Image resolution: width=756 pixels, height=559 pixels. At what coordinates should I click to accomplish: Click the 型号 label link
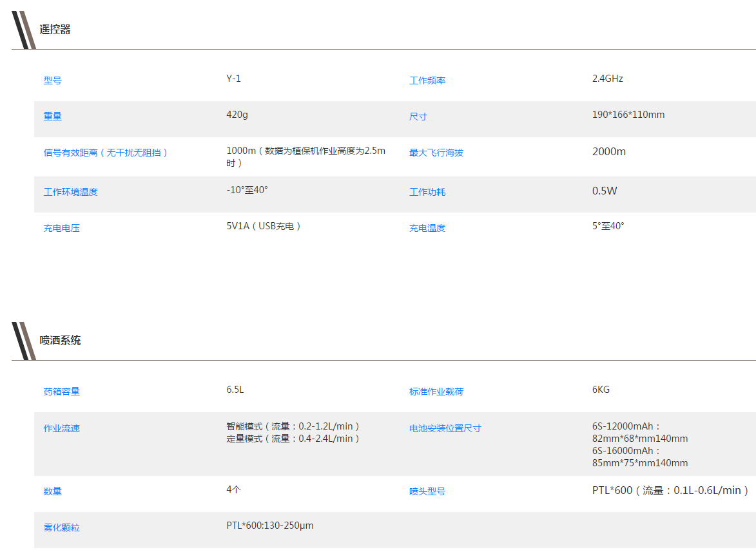click(x=53, y=81)
